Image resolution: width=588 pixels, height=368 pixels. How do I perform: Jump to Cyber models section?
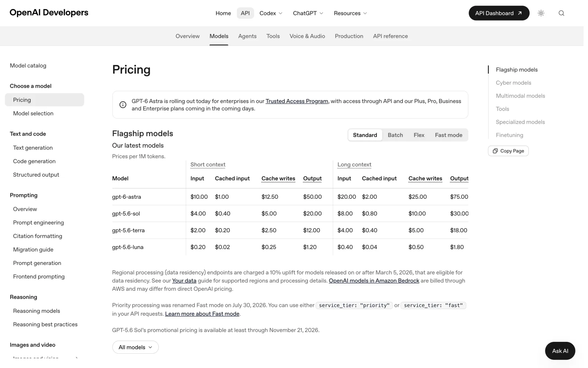(x=513, y=83)
